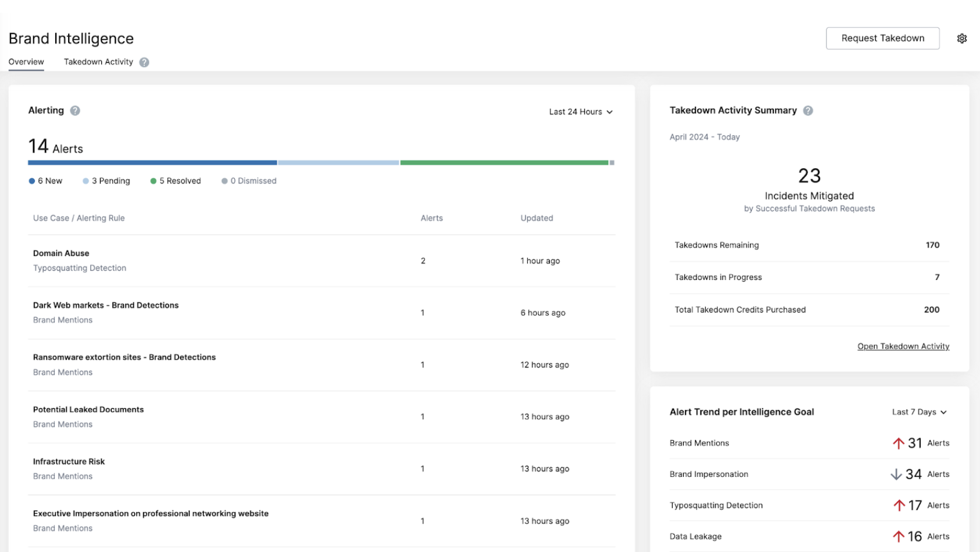This screenshot has height=552, width=980.
Task: Toggle the Pending alerts status filter
Action: [x=106, y=181]
